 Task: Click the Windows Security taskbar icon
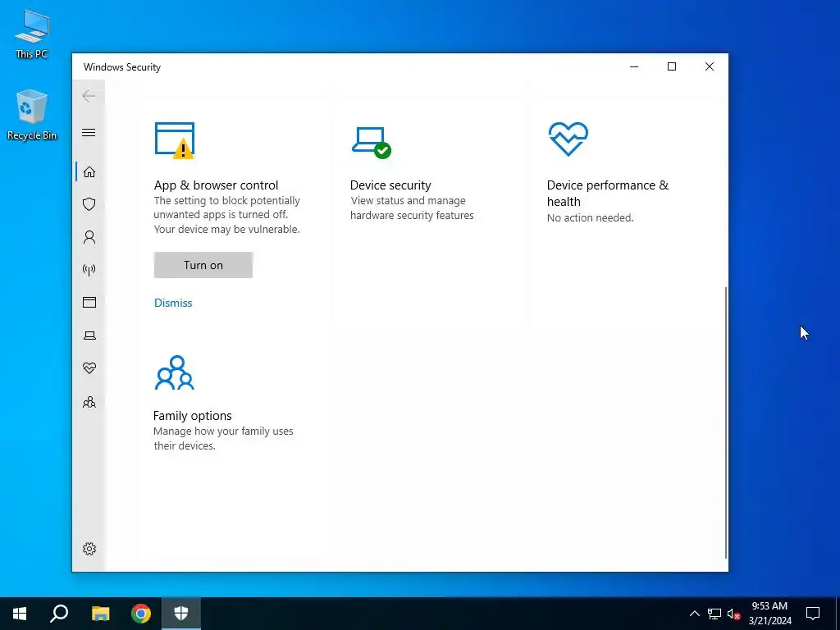(x=181, y=614)
